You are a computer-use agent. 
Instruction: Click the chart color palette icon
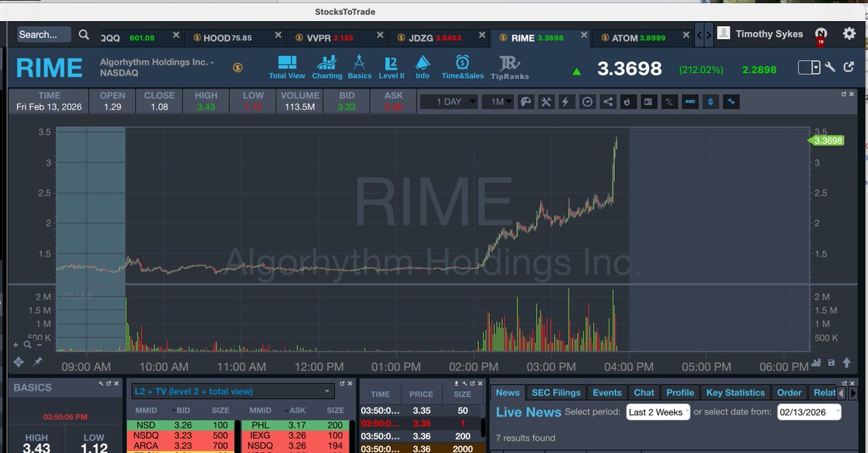pos(526,102)
